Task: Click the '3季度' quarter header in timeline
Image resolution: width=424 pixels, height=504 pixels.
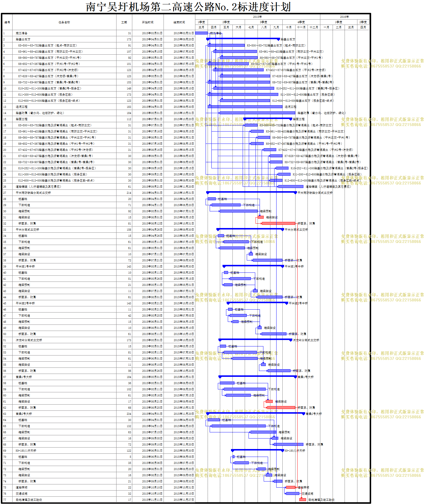Action: point(264,22)
